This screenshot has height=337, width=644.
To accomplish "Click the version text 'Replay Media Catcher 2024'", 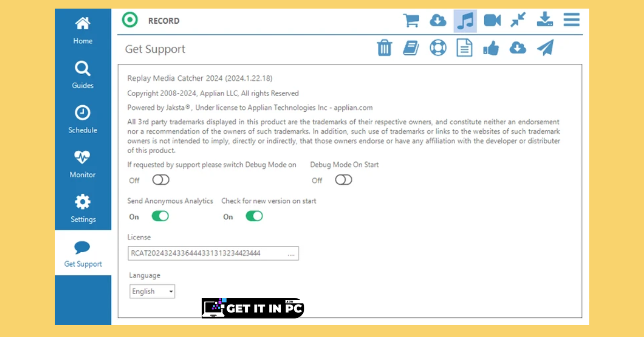I will [x=200, y=78].
